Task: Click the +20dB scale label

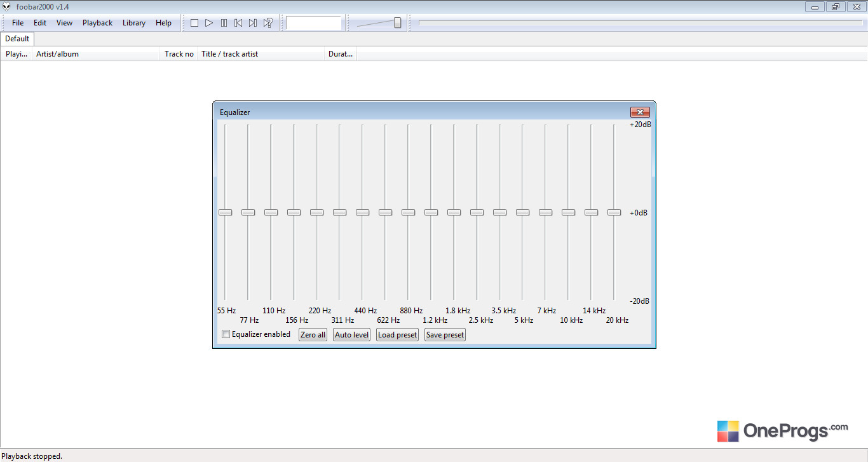Action: pyautogui.click(x=640, y=125)
